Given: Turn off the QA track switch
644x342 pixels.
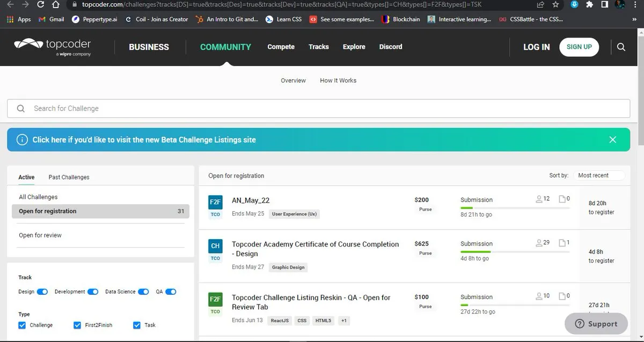Looking at the screenshot, I should pyautogui.click(x=171, y=292).
